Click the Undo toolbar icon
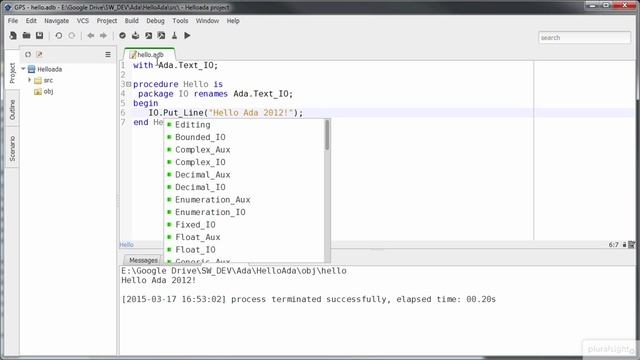Viewport: 640px width, 360px height. click(x=59, y=36)
